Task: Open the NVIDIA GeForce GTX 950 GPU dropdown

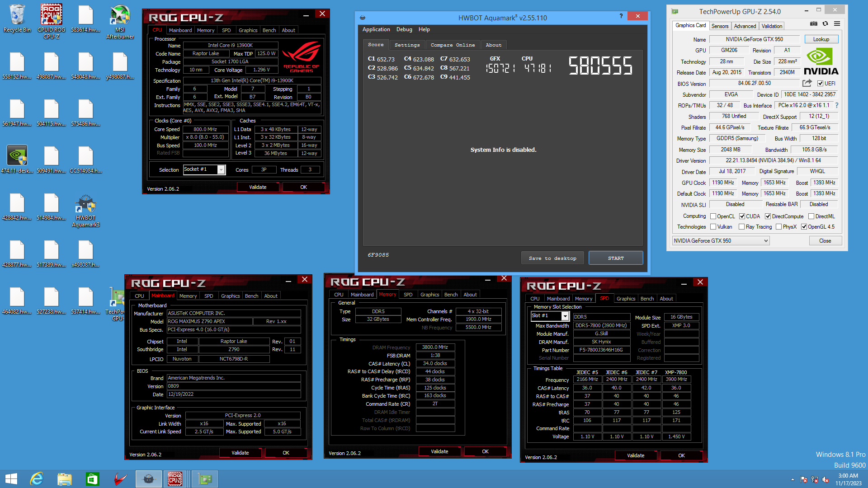Action: coord(721,241)
